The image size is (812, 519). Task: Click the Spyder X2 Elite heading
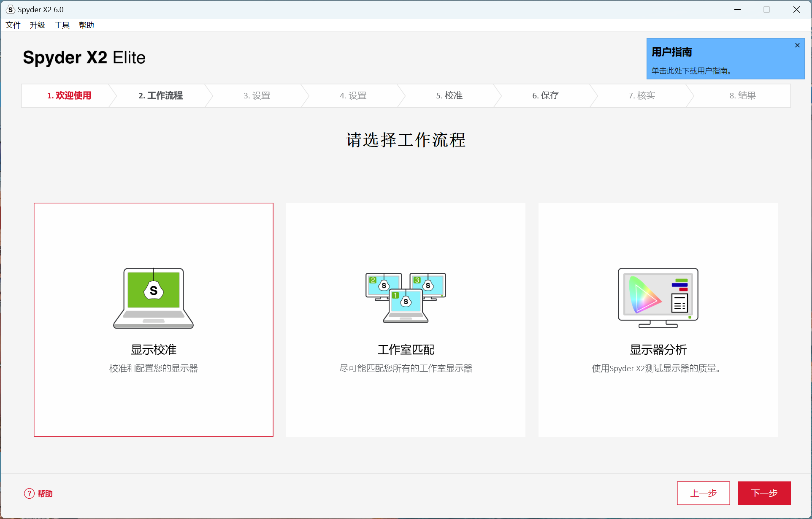pos(84,57)
